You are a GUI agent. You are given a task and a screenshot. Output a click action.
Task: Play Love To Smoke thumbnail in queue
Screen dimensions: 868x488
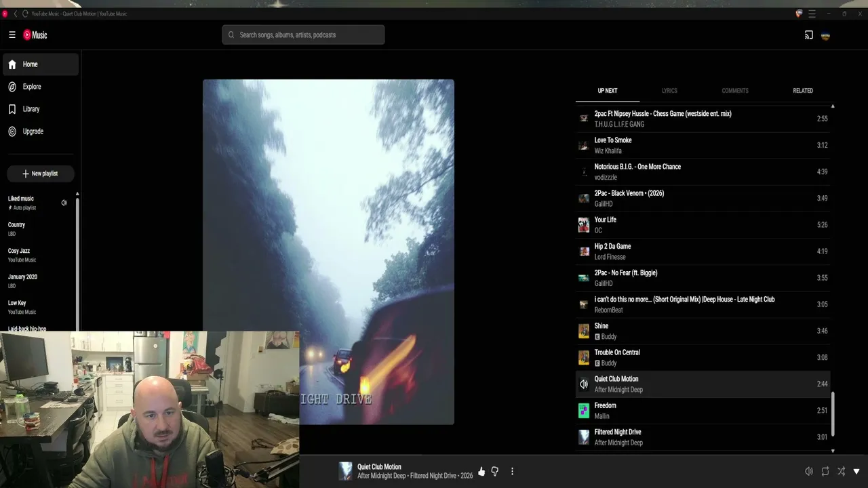(583, 145)
